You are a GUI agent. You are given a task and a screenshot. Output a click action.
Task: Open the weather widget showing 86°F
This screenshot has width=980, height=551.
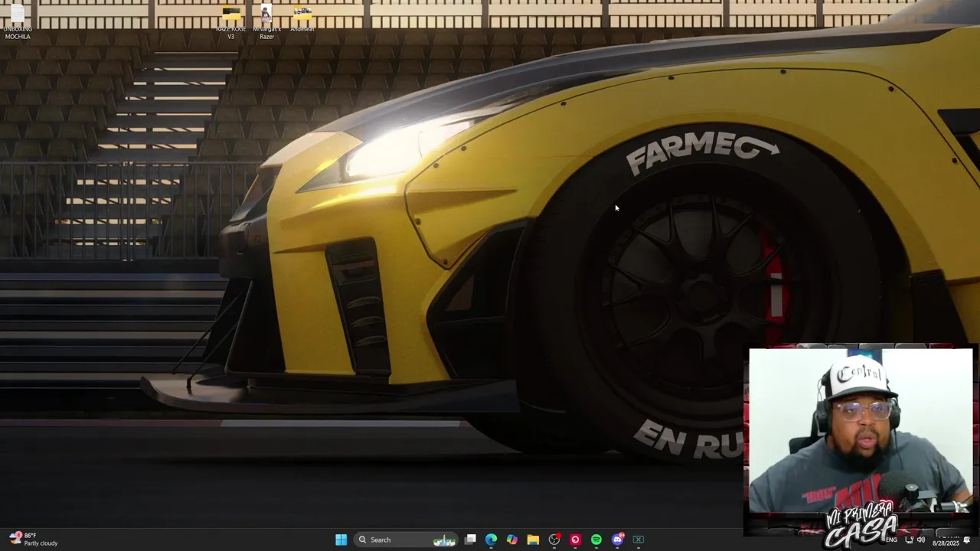coord(34,540)
